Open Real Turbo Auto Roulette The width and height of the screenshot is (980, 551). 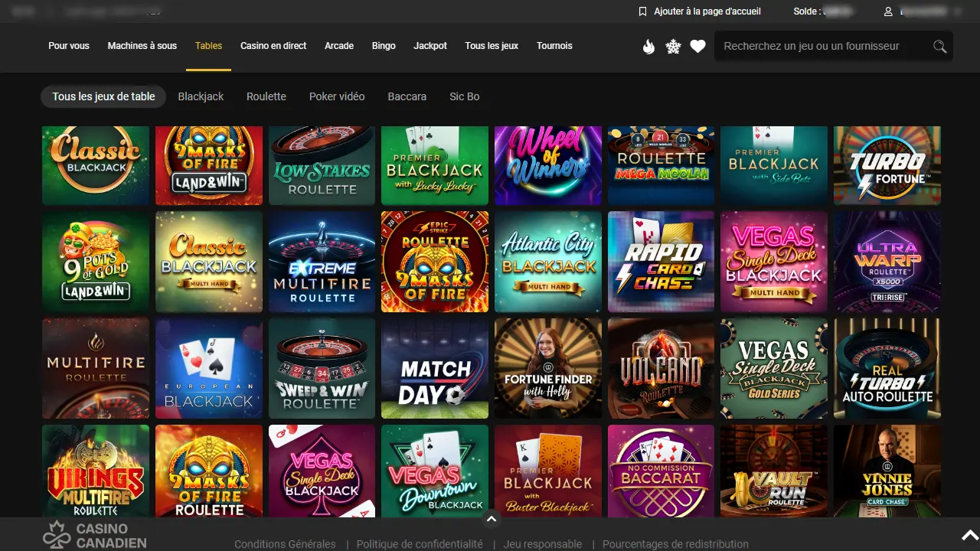(887, 369)
